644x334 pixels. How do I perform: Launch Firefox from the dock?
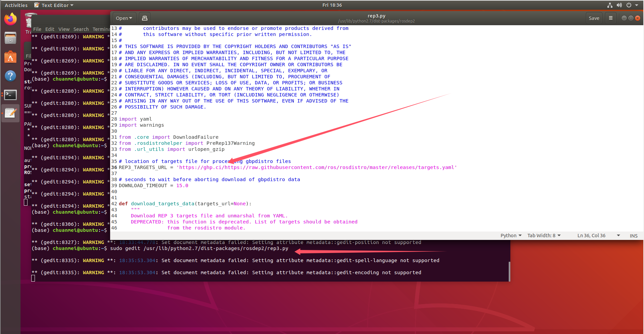point(10,19)
